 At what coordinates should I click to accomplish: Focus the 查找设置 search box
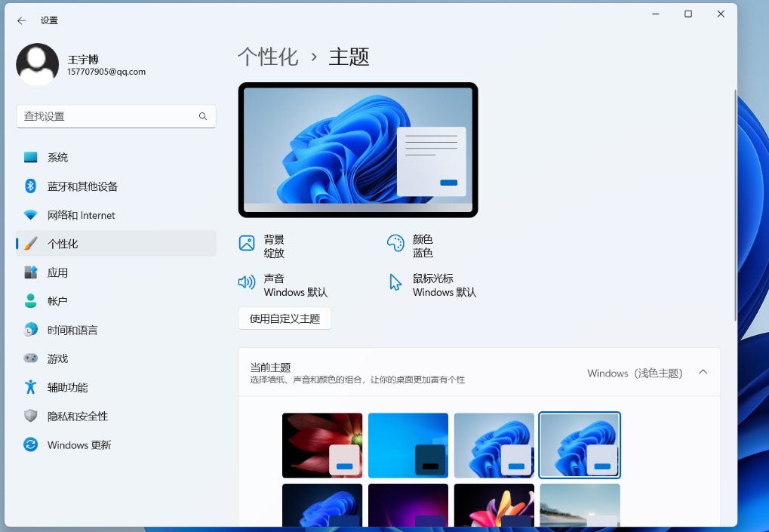pos(116,116)
